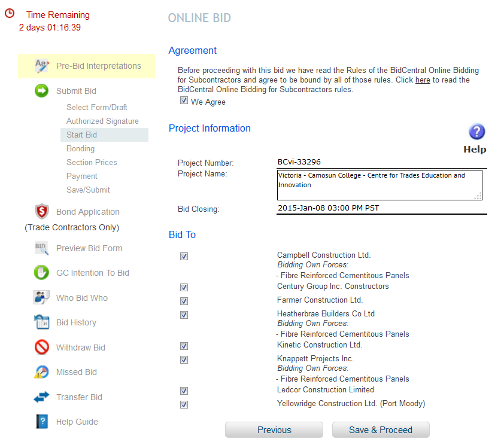This screenshot has height=448, width=504.
Task: Click the Yellowridge Construction Ltd. (Port Moody) text
Action: 351,403
